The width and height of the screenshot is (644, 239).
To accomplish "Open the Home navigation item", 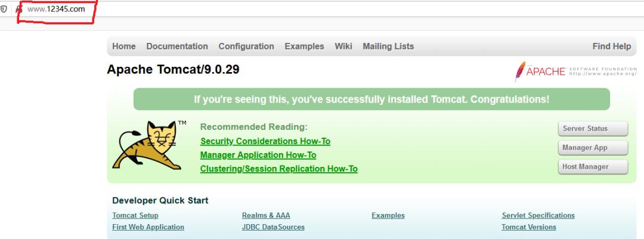I will [123, 46].
